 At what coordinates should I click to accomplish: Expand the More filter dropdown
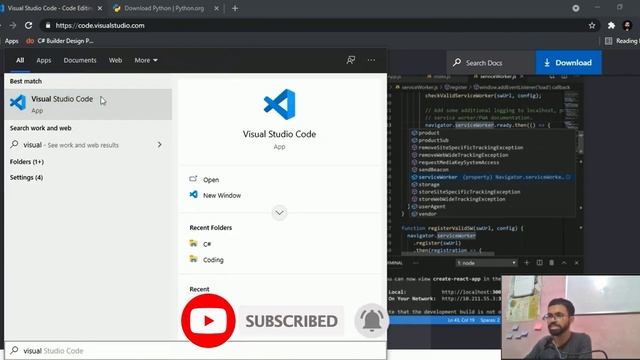point(146,60)
